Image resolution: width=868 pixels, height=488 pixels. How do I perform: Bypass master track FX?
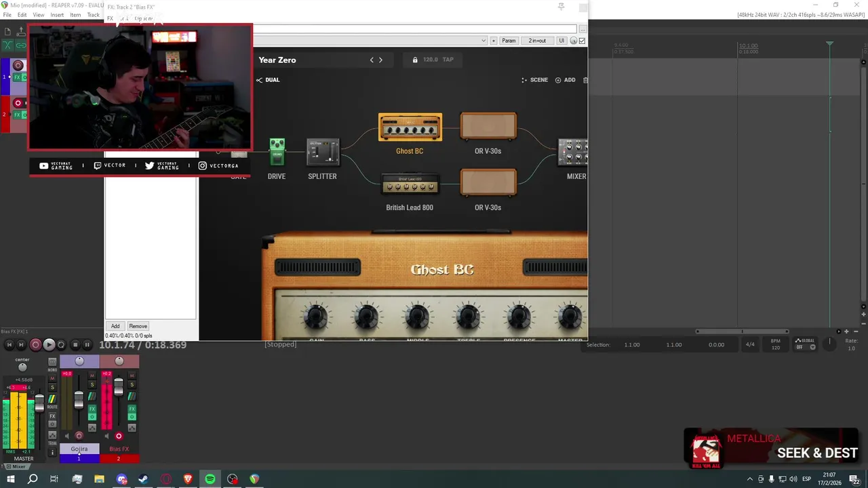[x=52, y=424]
